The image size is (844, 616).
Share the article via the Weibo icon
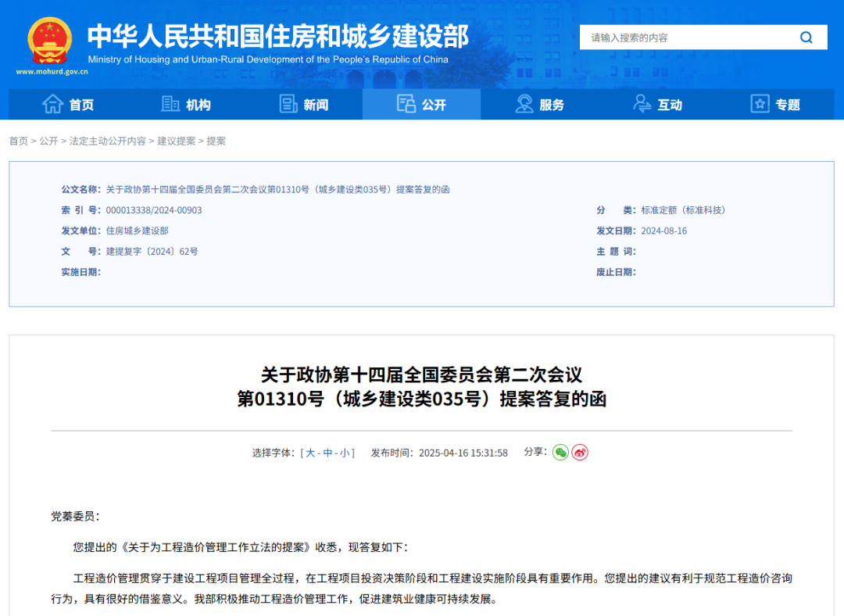(580, 452)
